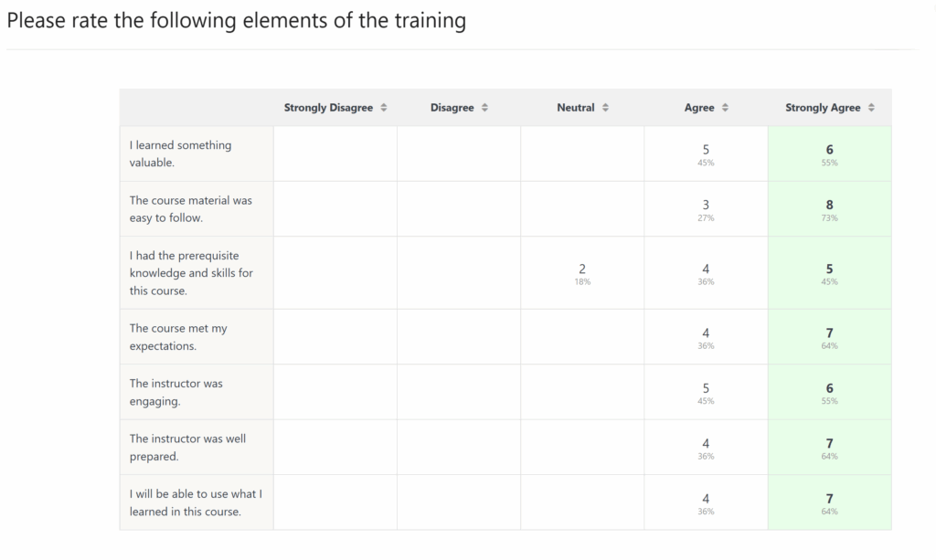936x560 pixels.
Task: Click the sort arrows beside Strongly Disagree
Action: (384, 108)
